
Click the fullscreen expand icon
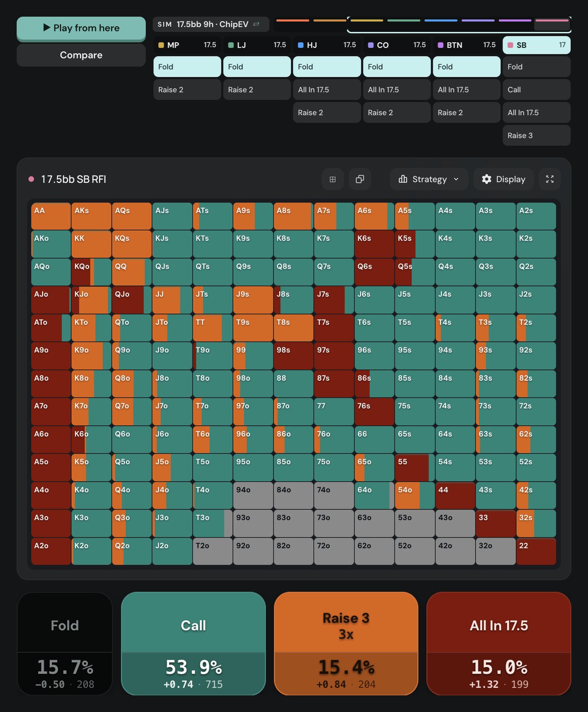pyautogui.click(x=550, y=179)
